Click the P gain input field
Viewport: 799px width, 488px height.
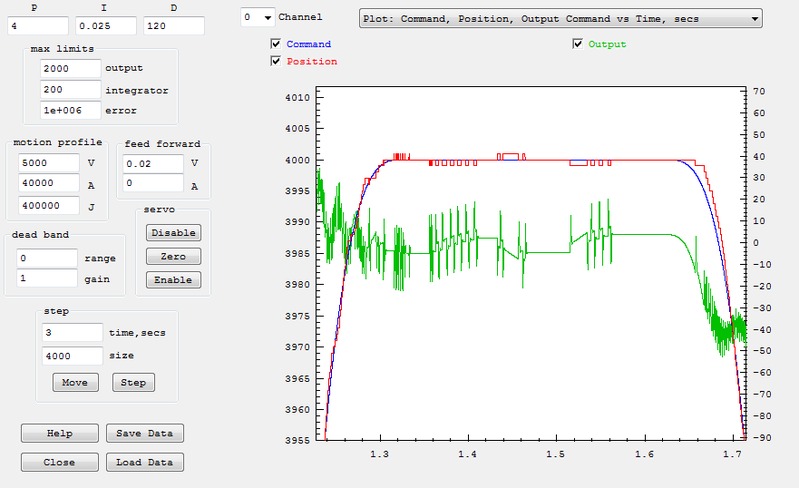tap(38, 25)
